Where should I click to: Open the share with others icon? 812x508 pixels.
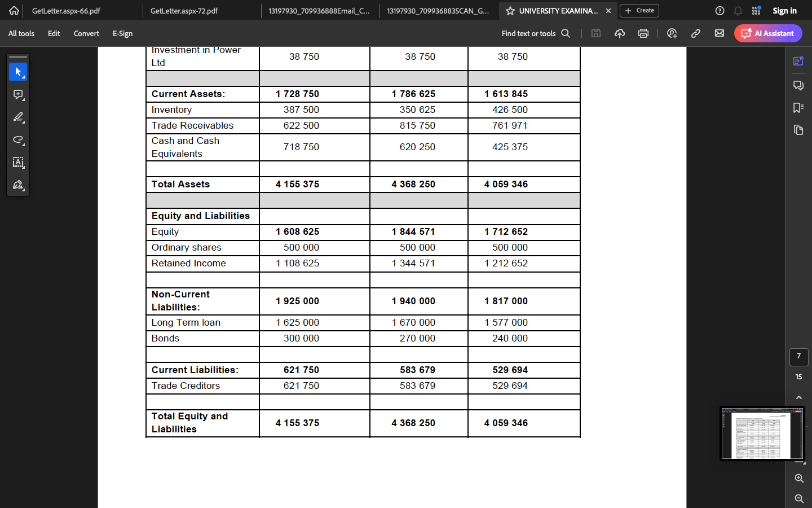tap(672, 33)
